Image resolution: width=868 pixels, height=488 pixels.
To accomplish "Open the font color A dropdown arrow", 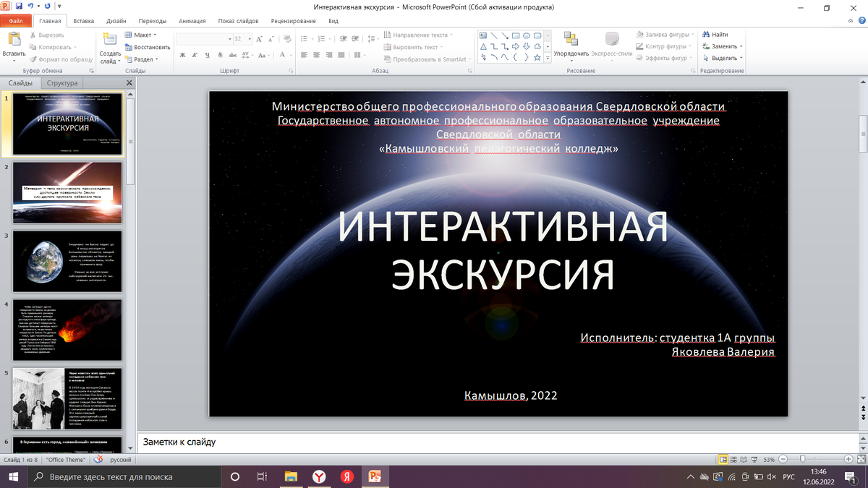I will tap(291, 55).
